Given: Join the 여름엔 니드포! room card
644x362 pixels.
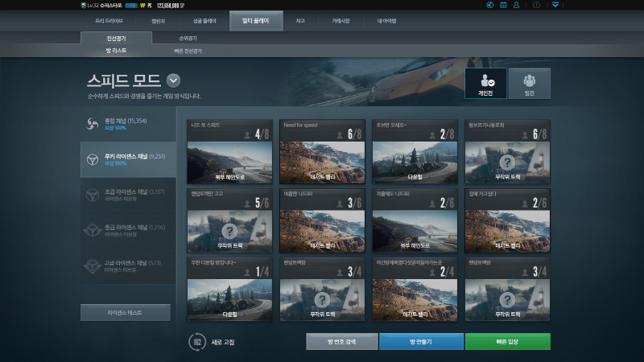Looking at the screenshot, I should pos(323,220).
